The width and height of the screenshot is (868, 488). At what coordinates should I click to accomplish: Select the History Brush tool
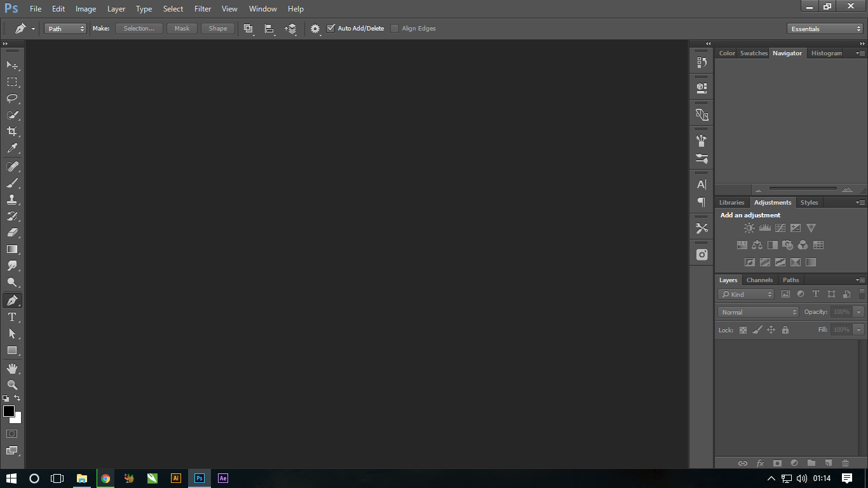click(x=12, y=216)
